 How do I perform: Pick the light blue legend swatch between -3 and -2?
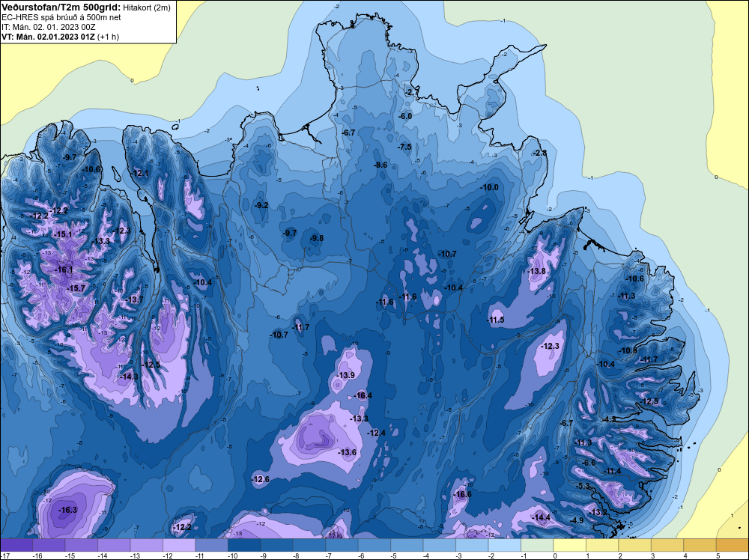coord(472,545)
